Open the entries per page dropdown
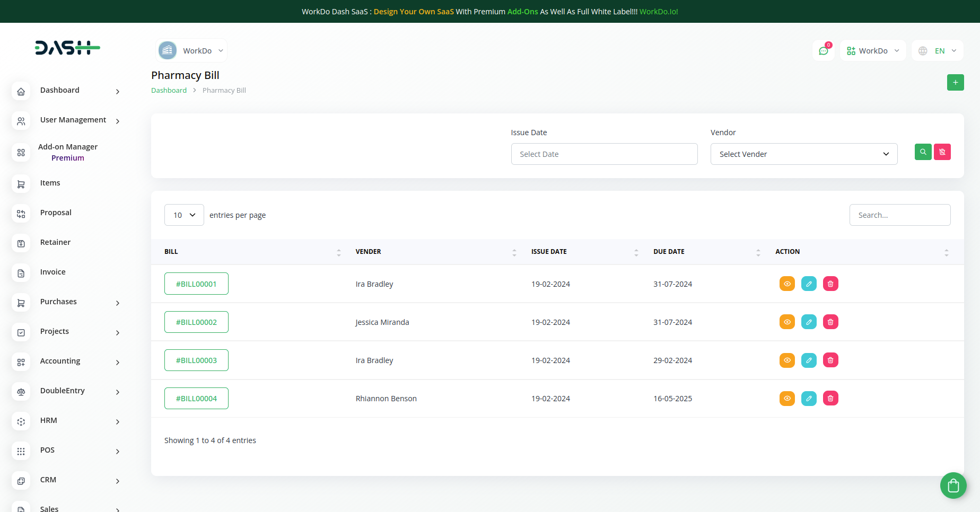The height and width of the screenshot is (512, 980). coord(184,215)
